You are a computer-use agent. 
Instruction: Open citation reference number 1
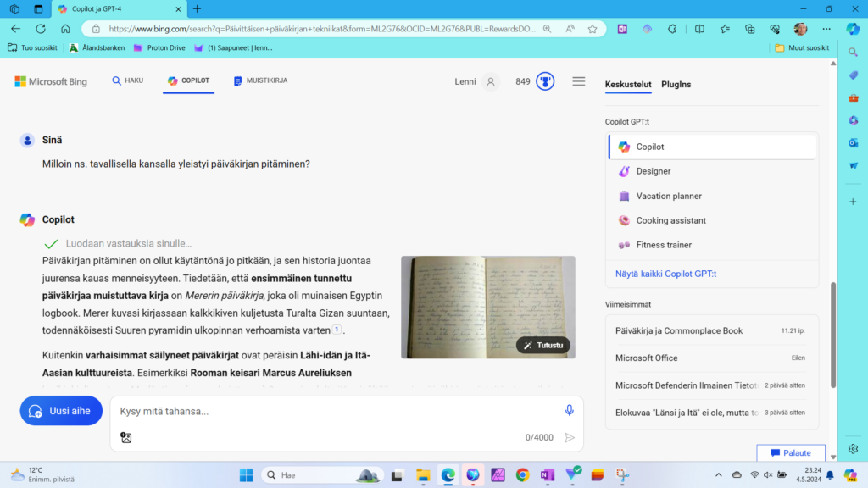pos(337,330)
